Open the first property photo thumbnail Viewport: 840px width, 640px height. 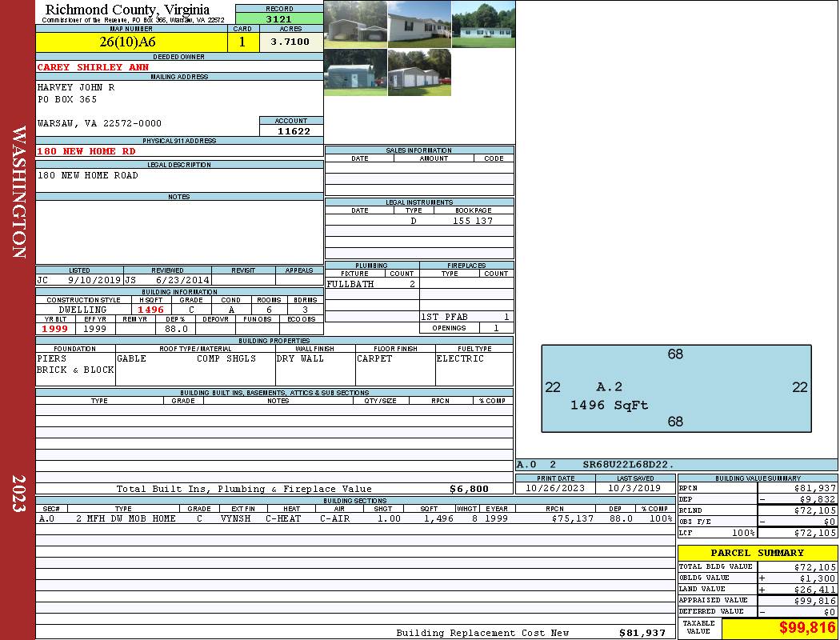click(356, 24)
